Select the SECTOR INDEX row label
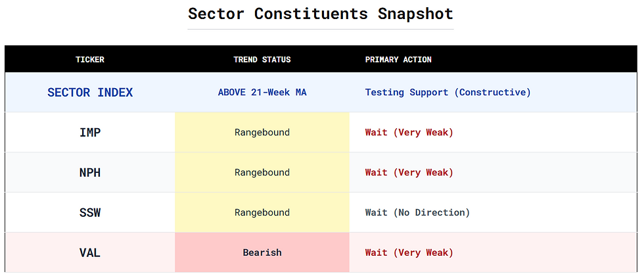The image size is (644, 280). tap(90, 93)
